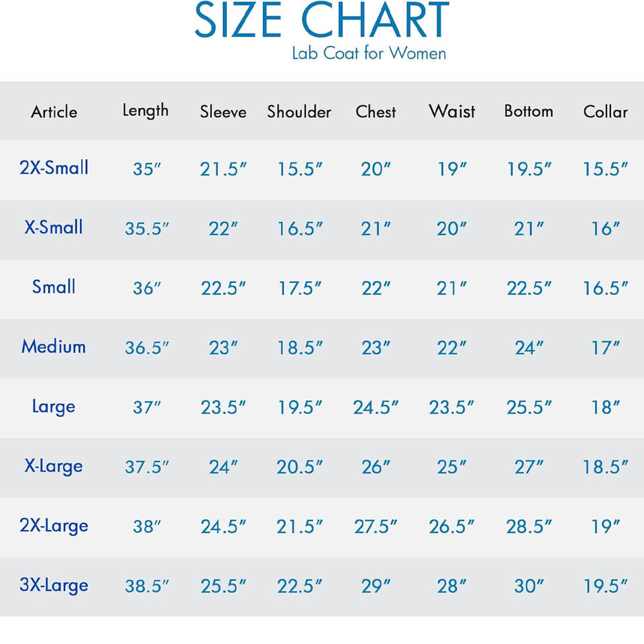The width and height of the screenshot is (644, 644).
Task: Click the SIZE CHART title
Action: (321, 21)
